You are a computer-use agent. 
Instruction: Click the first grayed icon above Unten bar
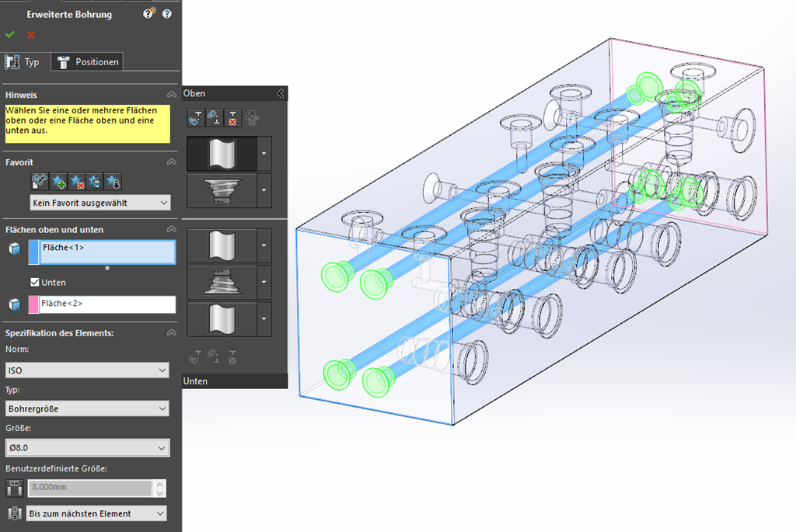click(196, 357)
